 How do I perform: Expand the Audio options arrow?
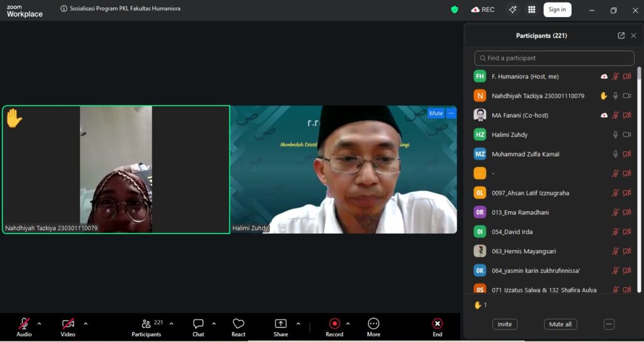(39, 324)
